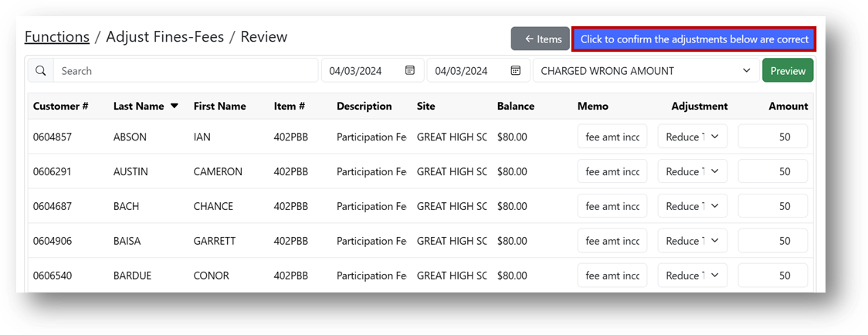Screen dimensions: 868x335
Task: Sort by the Customer # column header
Action: pos(61,107)
